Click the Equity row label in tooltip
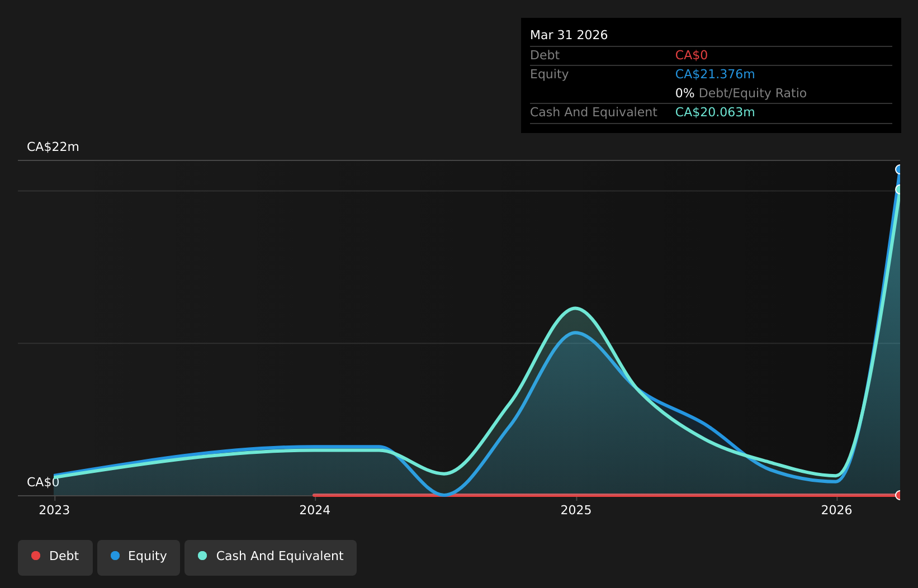Screen dimensions: 918x588 [549, 74]
